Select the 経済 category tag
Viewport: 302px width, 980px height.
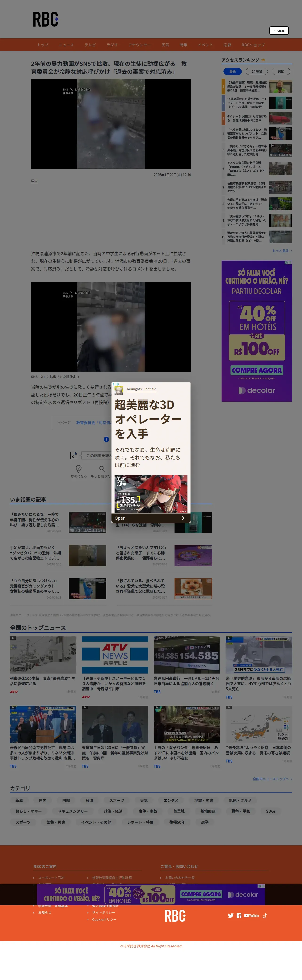pyautogui.click(x=90, y=800)
